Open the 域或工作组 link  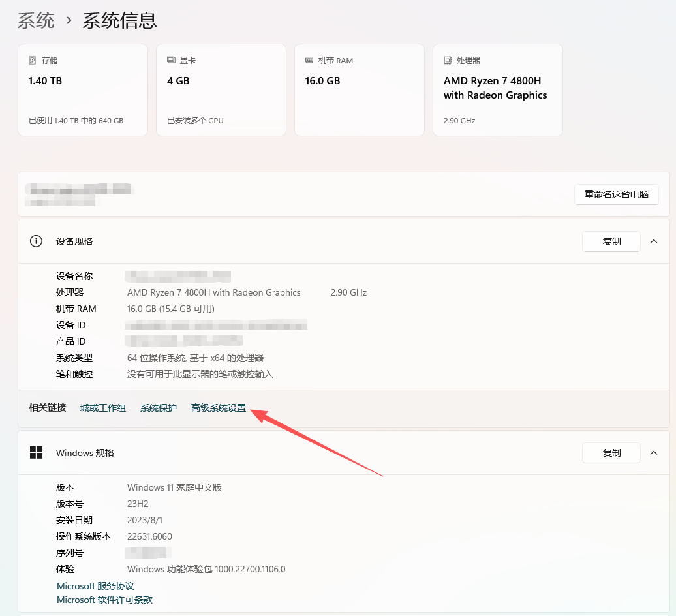click(x=102, y=407)
